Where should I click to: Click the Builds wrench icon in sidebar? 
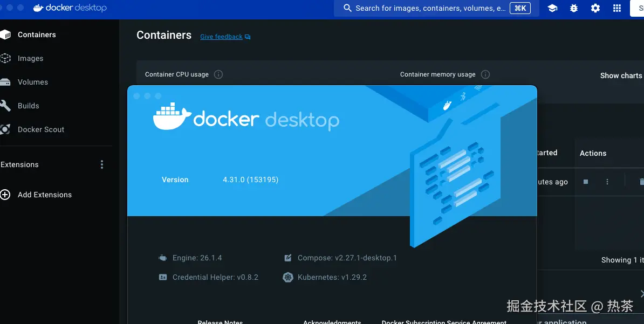point(5,106)
